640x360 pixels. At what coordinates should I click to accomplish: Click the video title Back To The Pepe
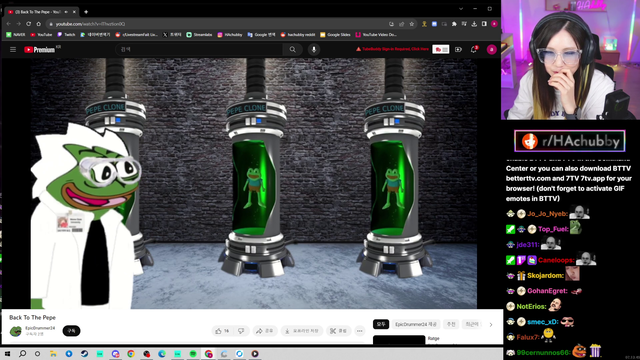(x=32, y=318)
